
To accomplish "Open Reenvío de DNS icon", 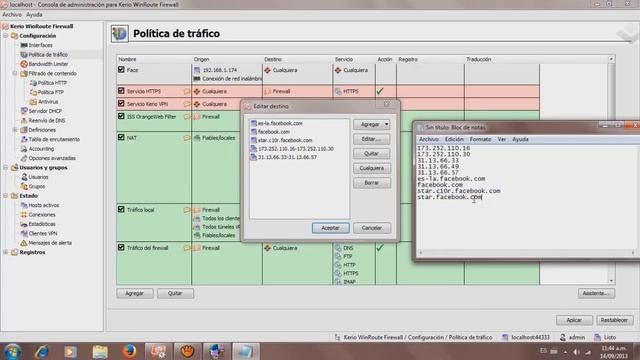I will point(24,120).
